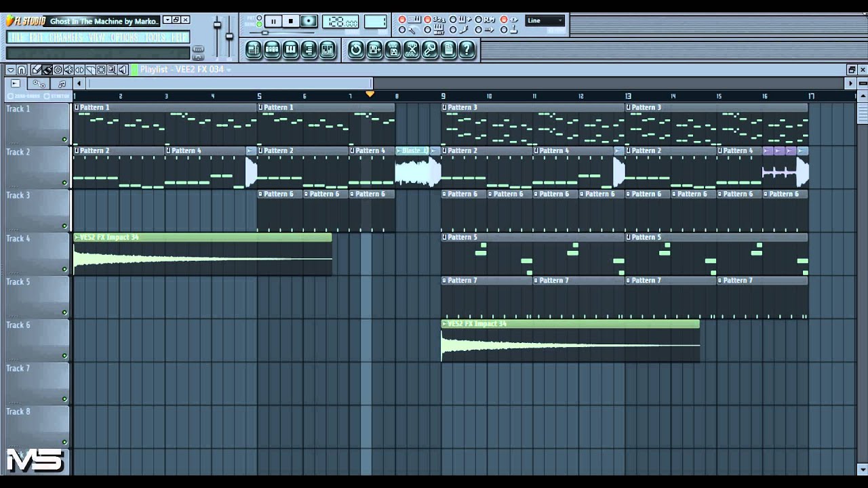Open the HELP menu
Image resolution: width=868 pixels, height=488 pixels.
tap(179, 37)
